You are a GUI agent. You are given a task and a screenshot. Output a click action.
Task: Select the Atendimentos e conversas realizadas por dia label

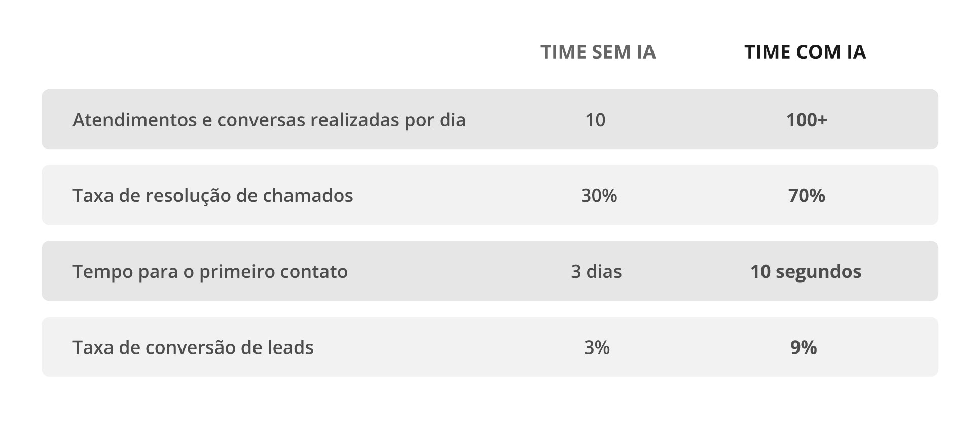(269, 120)
